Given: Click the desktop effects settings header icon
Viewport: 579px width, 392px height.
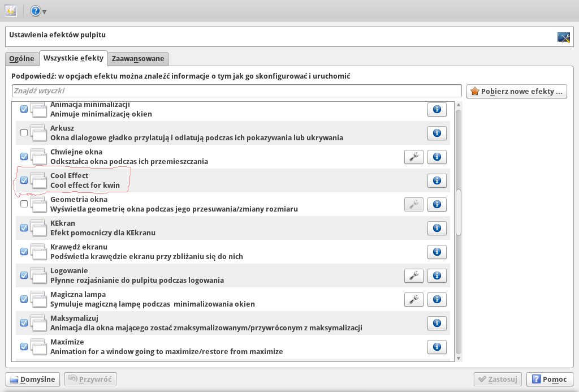Looking at the screenshot, I should click(x=564, y=37).
